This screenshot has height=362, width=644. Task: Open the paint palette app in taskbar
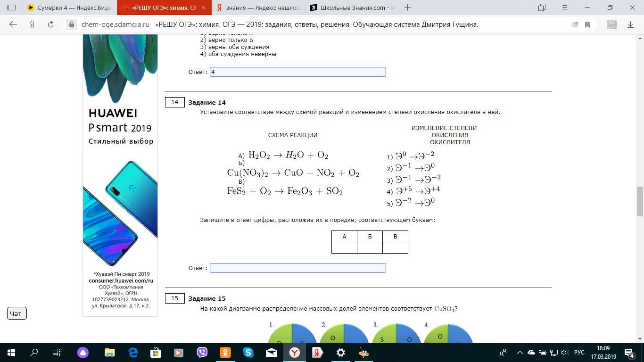pos(364,352)
